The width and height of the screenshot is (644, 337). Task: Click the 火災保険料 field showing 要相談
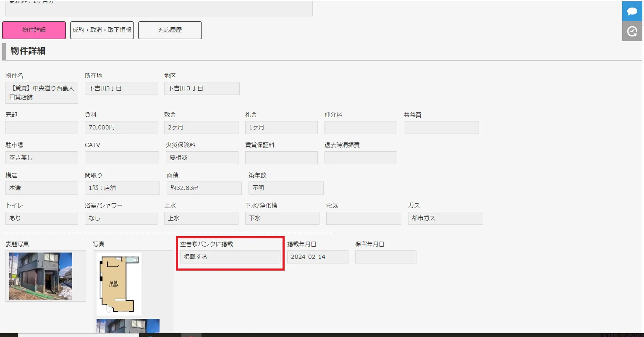click(x=202, y=158)
